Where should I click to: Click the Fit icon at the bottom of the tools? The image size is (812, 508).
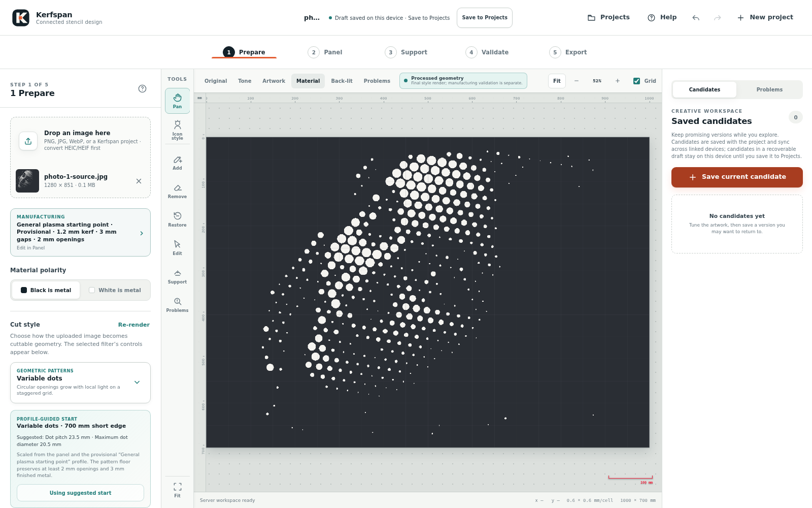pyautogui.click(x=177, y=490)
